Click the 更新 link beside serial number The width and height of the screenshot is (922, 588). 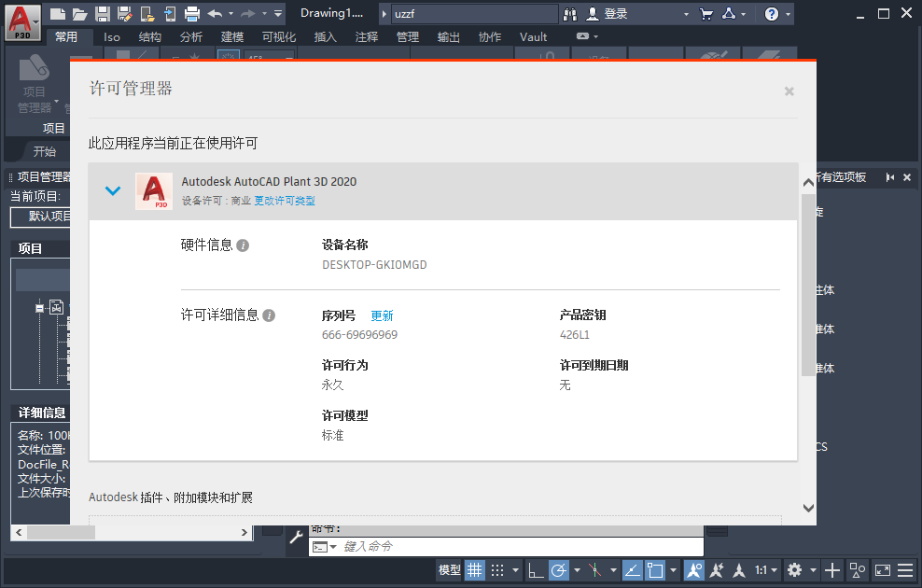[382, 315]
